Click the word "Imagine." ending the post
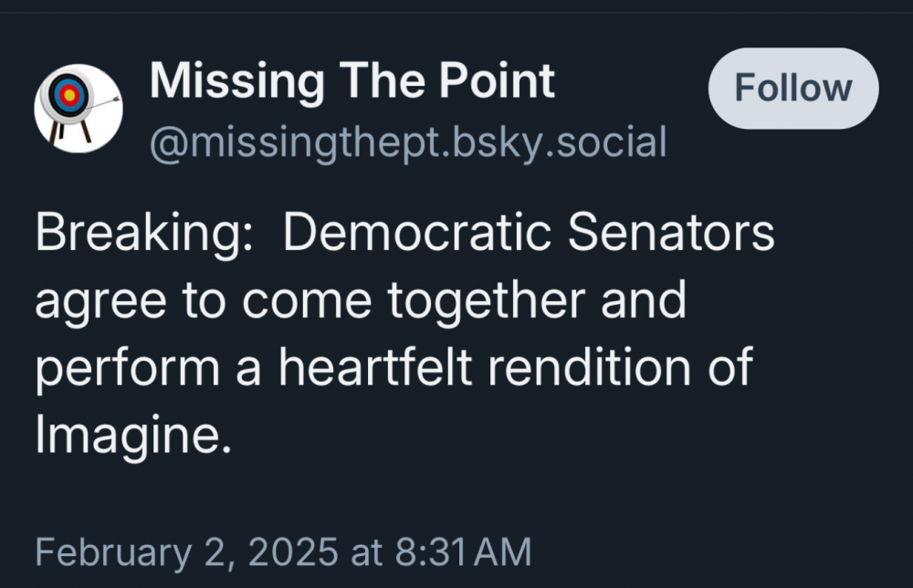The image size is (913, 588). [x=128, y=434]
